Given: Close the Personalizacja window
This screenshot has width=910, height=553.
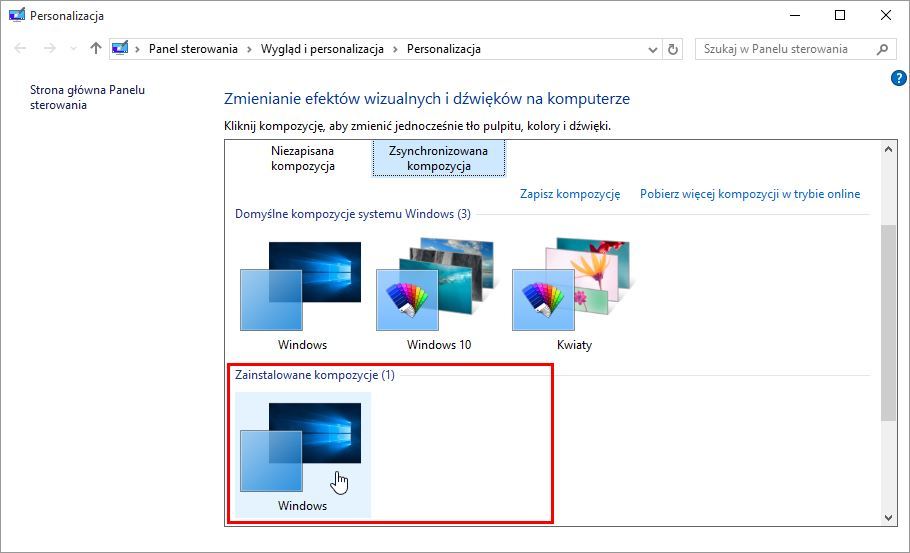Looking at the screenshot, I should (x=886, y=15).
